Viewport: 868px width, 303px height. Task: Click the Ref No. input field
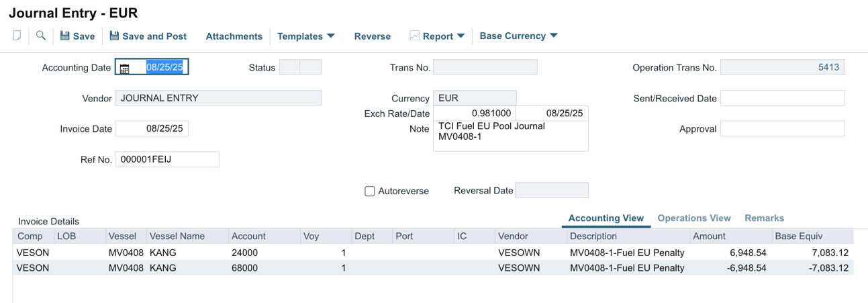pyautogui.click(x=167, y=159)
